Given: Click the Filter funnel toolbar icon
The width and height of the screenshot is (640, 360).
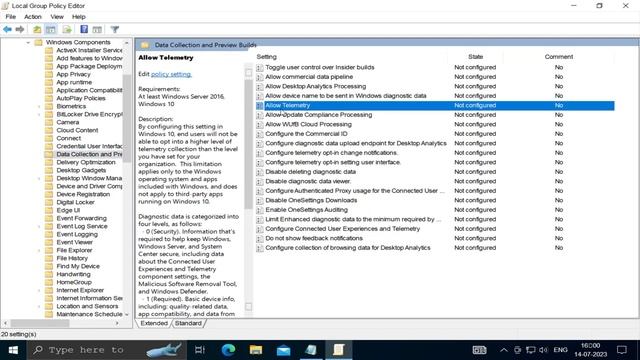Looking at the screenshot, I should (x=115, y=29).
